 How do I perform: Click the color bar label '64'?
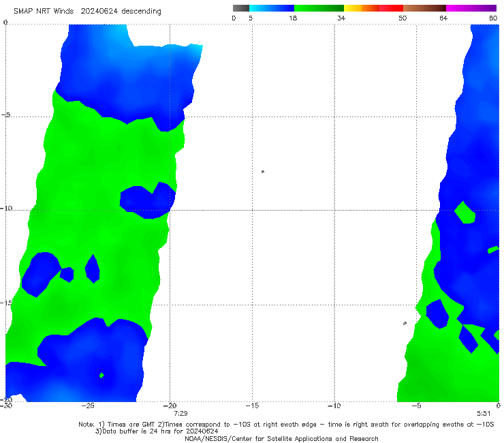point(443,18)
